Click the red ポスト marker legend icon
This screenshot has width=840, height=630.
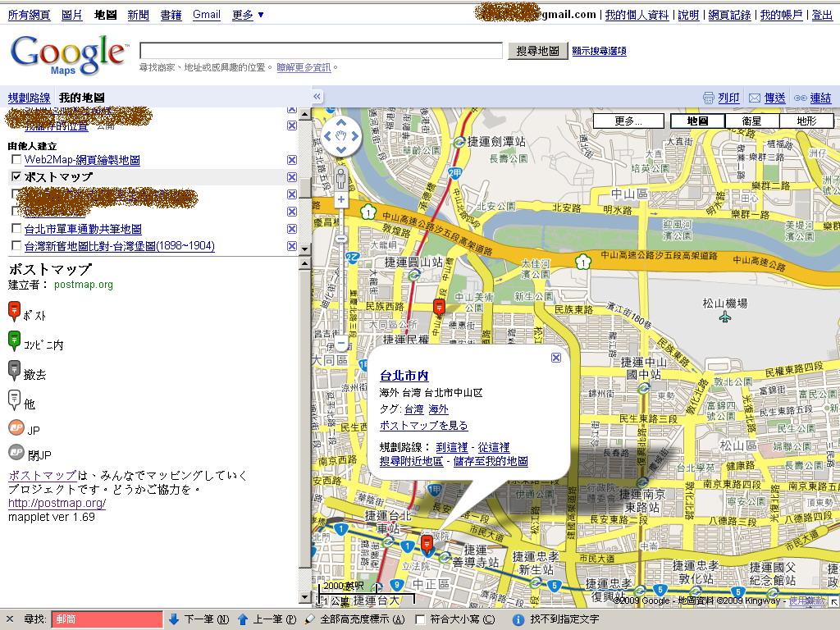pyautogui.click(x=16, y=310)
